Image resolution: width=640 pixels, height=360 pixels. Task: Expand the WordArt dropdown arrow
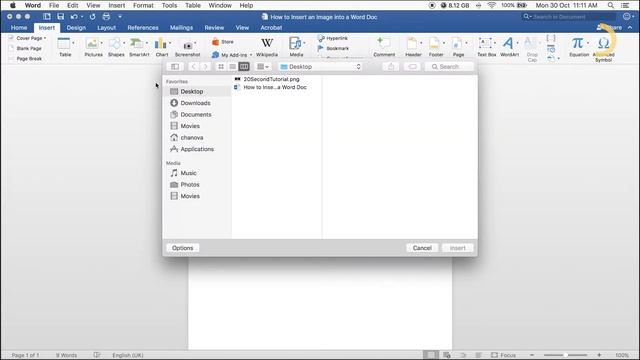tap(517, 43)
